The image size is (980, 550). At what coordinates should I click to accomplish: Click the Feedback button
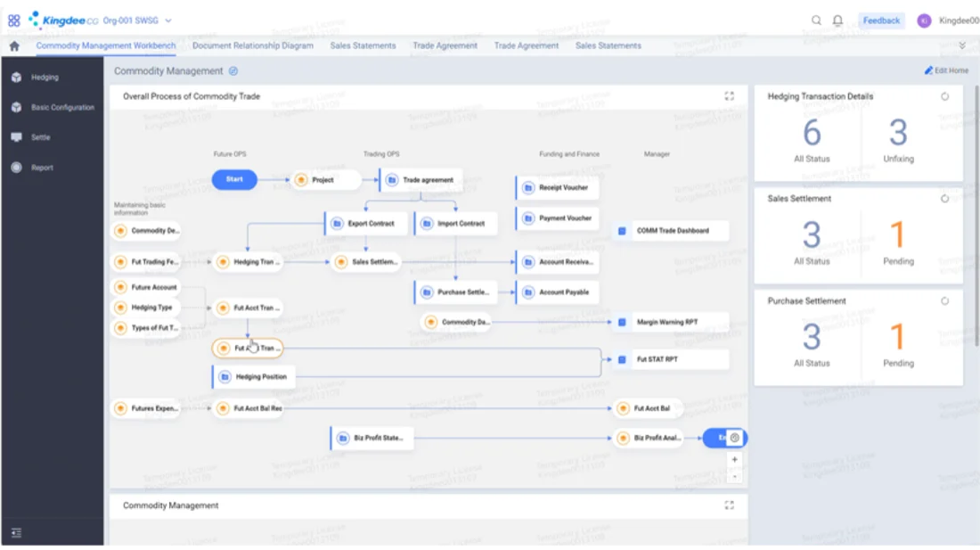click(x=881, y=21)
